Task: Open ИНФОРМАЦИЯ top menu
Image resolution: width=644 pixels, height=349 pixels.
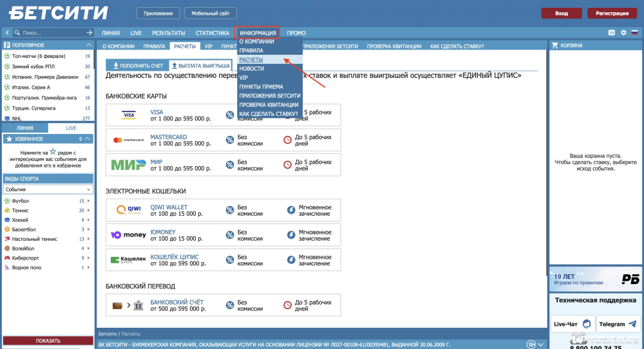Action: pos(258,33)
